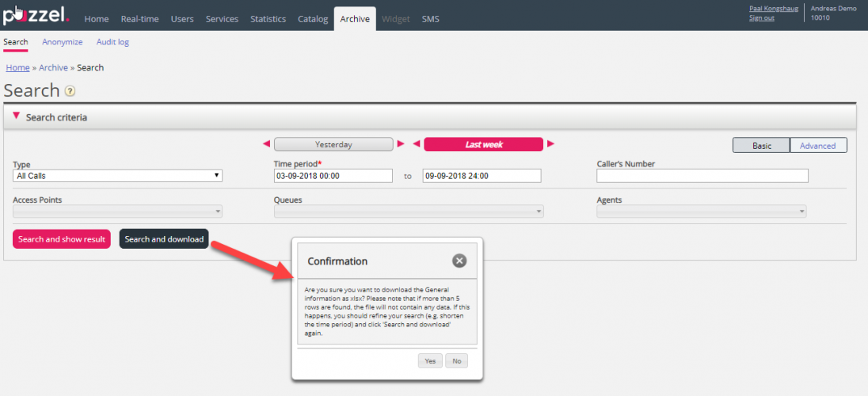The height and width of the screenshot is (396, 868).
Task: Select the Last week time period
Action: [483, 144]
